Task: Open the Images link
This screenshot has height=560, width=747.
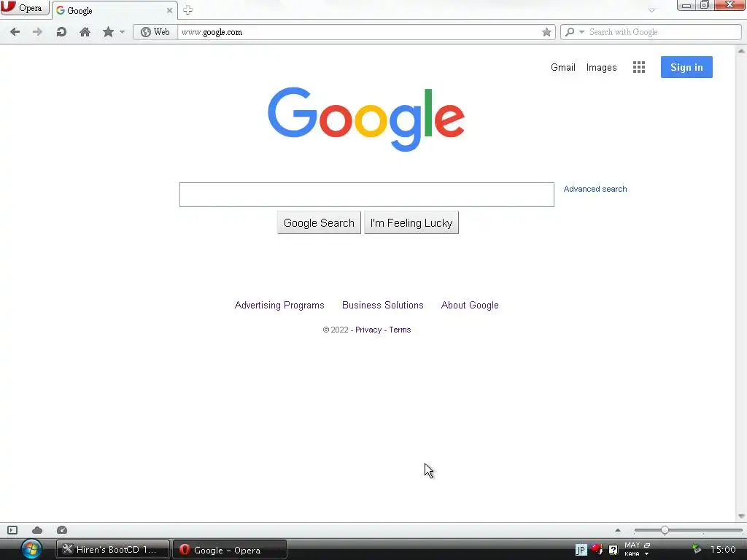Action: (601, 67)
